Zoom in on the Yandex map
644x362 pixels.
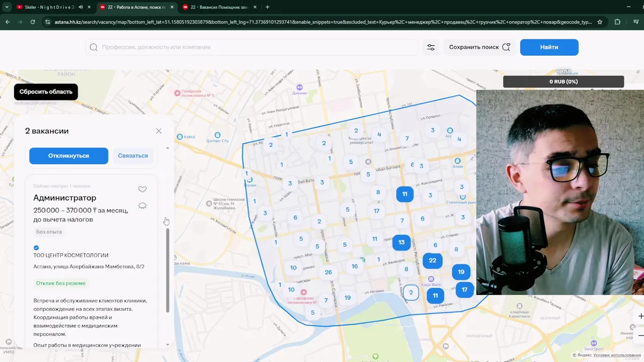click(640, 316)
